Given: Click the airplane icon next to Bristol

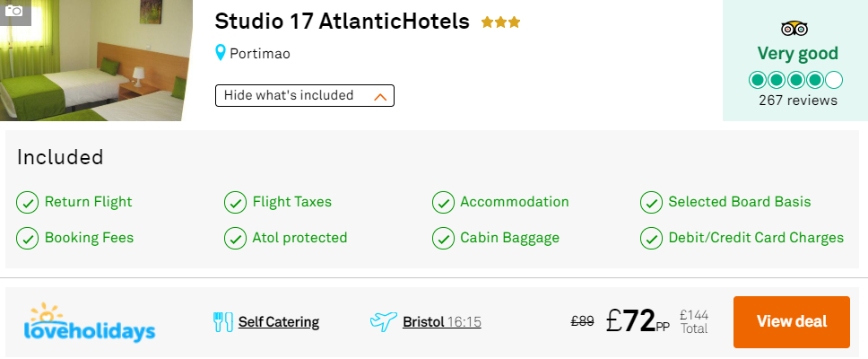Looking at the screenshot, I should [384, 321].
